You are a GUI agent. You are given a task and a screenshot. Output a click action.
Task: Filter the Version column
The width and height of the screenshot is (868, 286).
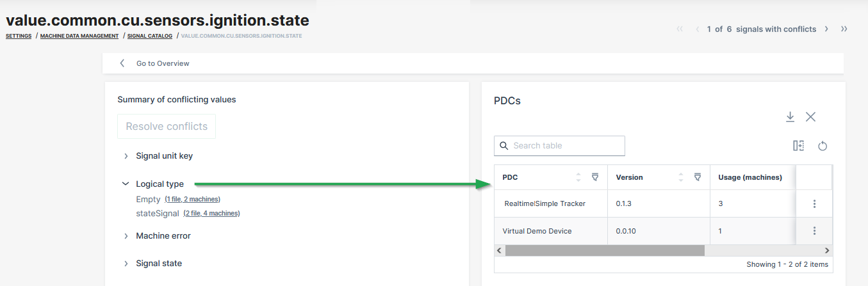[x=698, y=177]
